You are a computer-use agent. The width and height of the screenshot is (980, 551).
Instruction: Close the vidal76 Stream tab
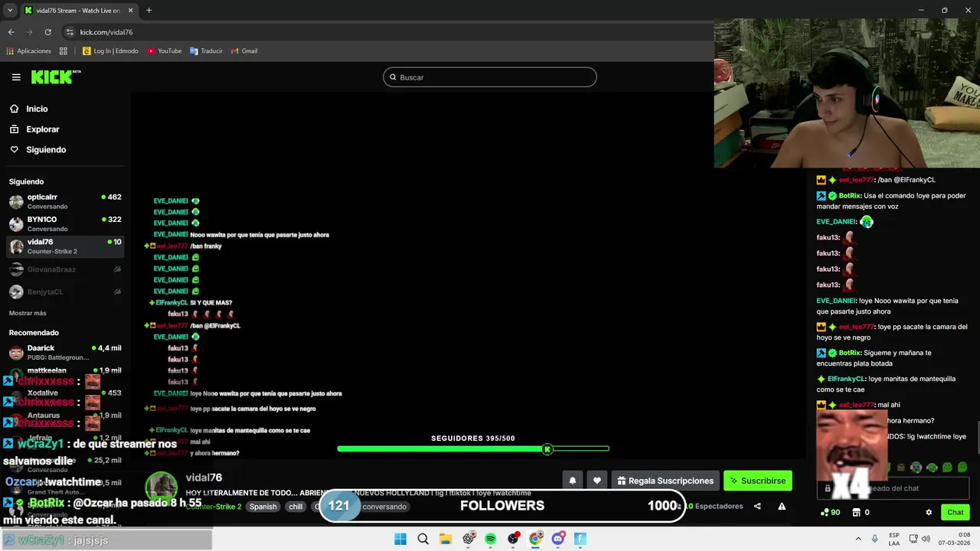pyautogui.click(x=130, y=10)
